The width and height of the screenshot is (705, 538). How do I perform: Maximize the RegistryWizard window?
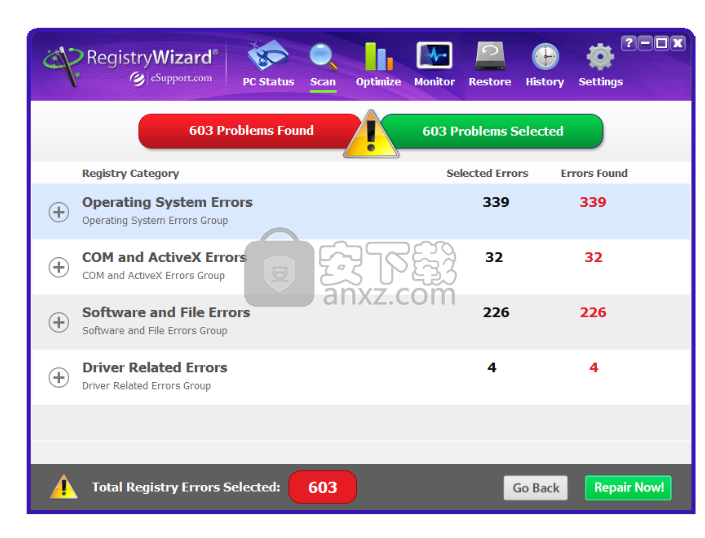[x=661, y=43]
